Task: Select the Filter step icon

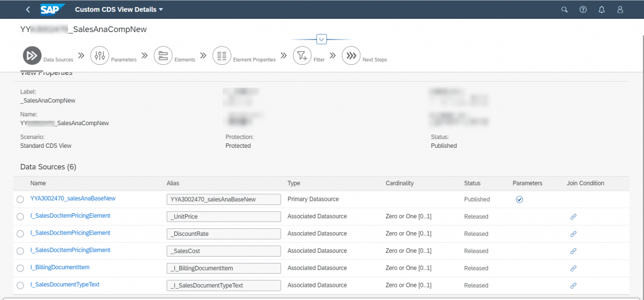Action: point(302,55)
